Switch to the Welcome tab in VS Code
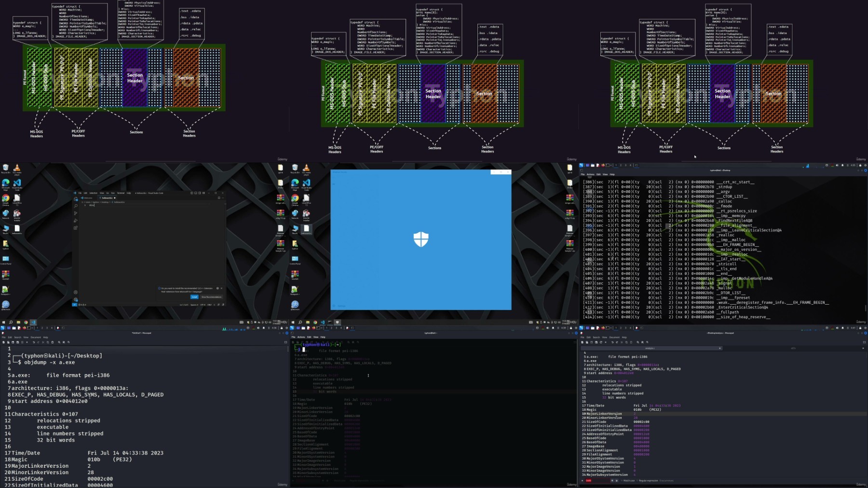The image size is (868, 488). [x=88, y=198]
